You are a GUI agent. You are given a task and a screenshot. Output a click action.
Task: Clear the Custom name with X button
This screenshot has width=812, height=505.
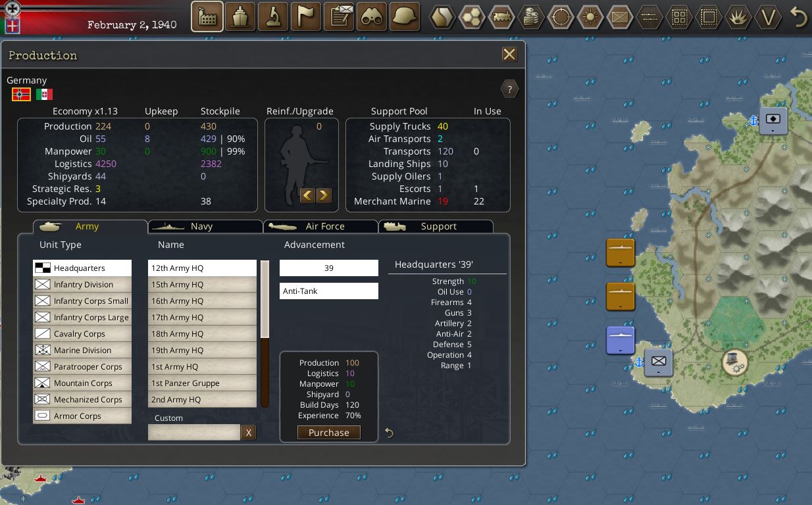[248, 432]
